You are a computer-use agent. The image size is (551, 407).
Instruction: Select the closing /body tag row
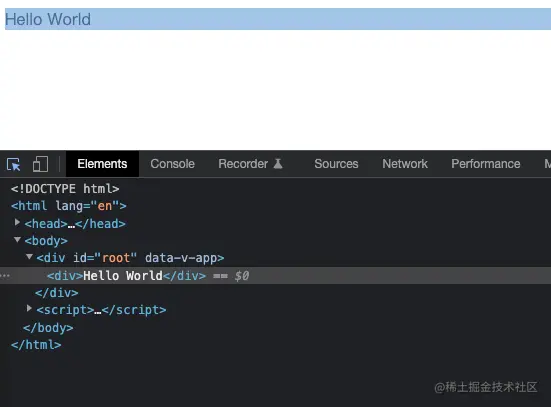[48, 328]
